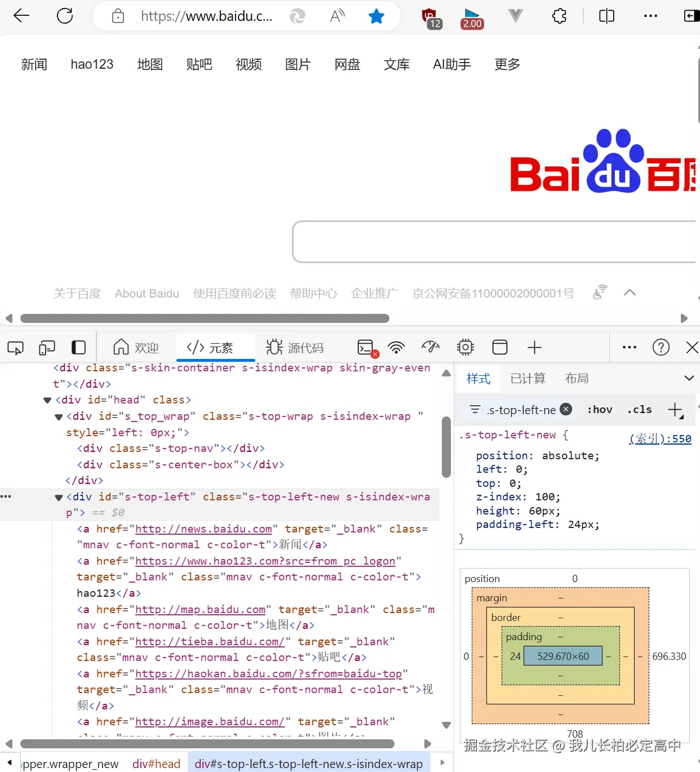
Task: Open 视频 link on Baidu
Action: pos(249,64)
